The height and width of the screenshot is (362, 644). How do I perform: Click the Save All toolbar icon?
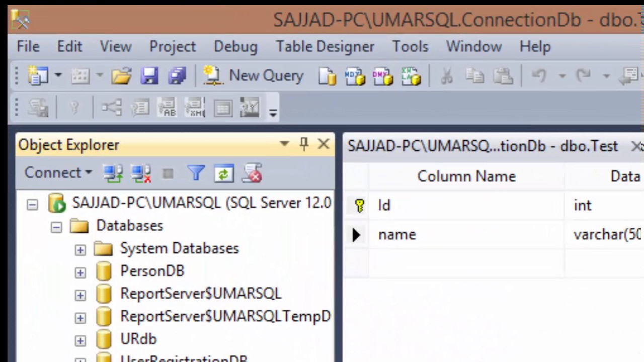coord(177,76)
